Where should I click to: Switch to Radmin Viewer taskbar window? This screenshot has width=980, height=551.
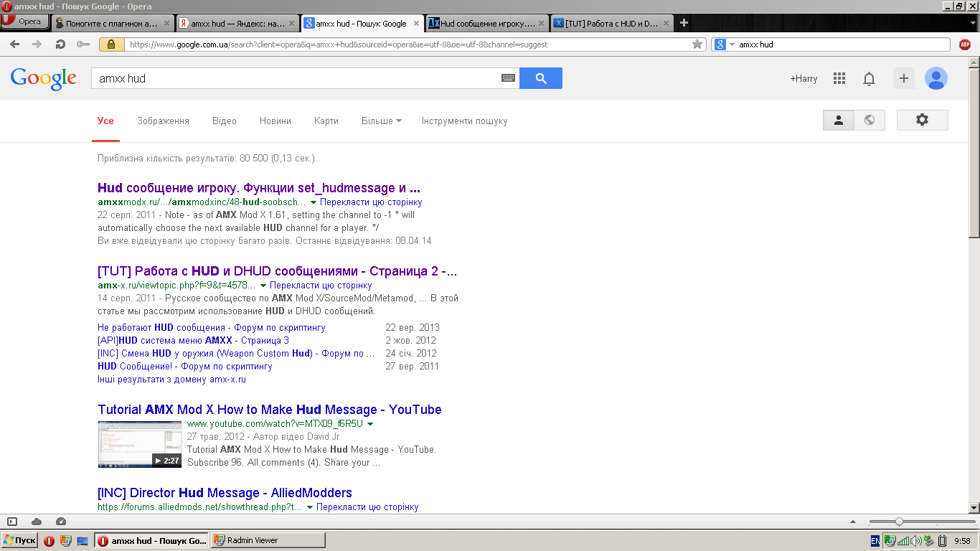(268, 540)
